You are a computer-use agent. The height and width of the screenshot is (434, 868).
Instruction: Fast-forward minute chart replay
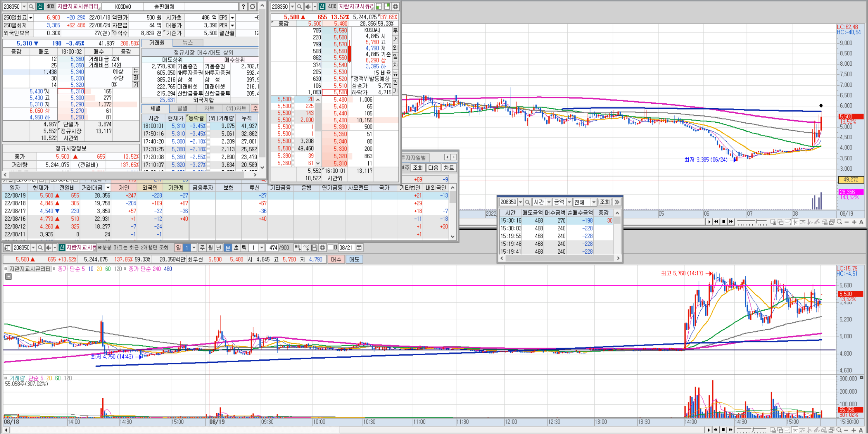tap(730, 430)
